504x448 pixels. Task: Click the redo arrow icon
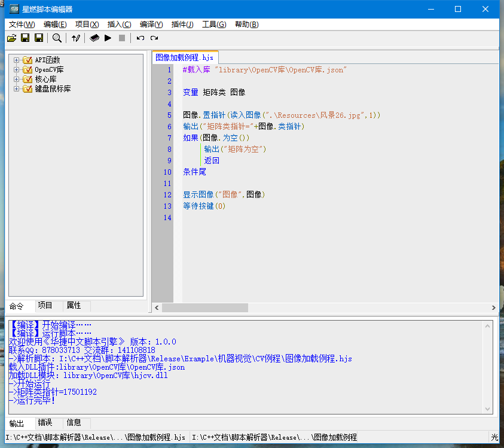[154, 38]
